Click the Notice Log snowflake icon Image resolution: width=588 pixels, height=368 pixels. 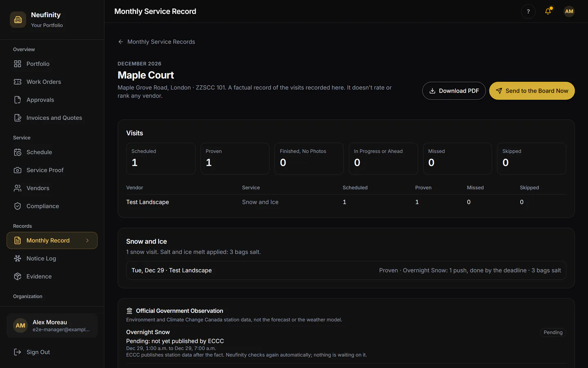coord(18,258)
